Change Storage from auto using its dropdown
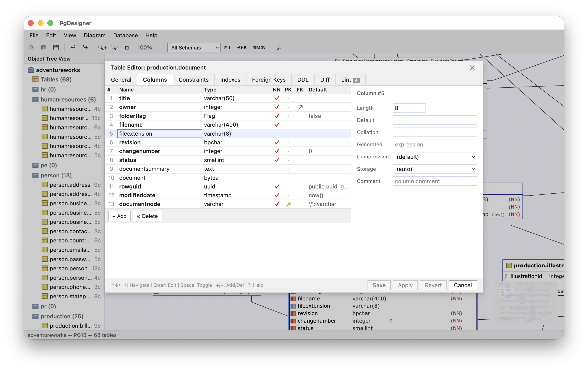 (434, 169)
